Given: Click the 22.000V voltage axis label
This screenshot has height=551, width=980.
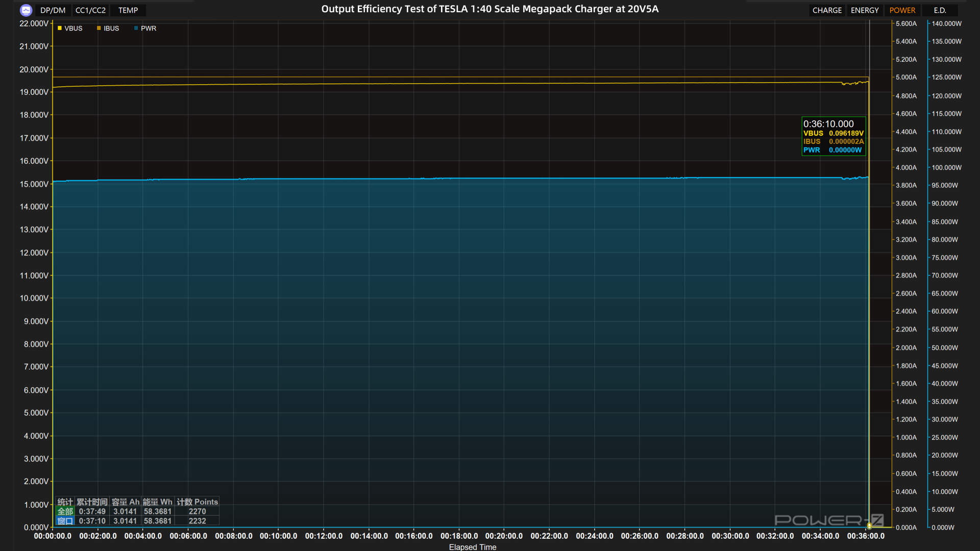Looking at the screenshot, I should click(34, 23).
